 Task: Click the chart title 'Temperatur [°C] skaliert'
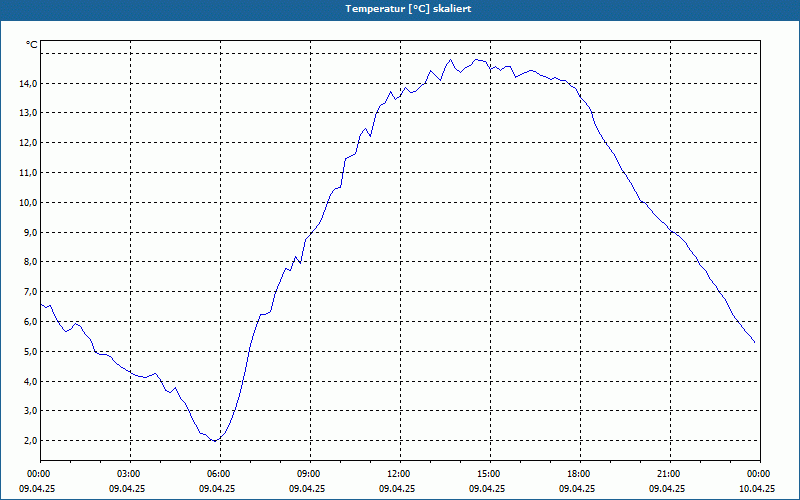pos(408,9)
